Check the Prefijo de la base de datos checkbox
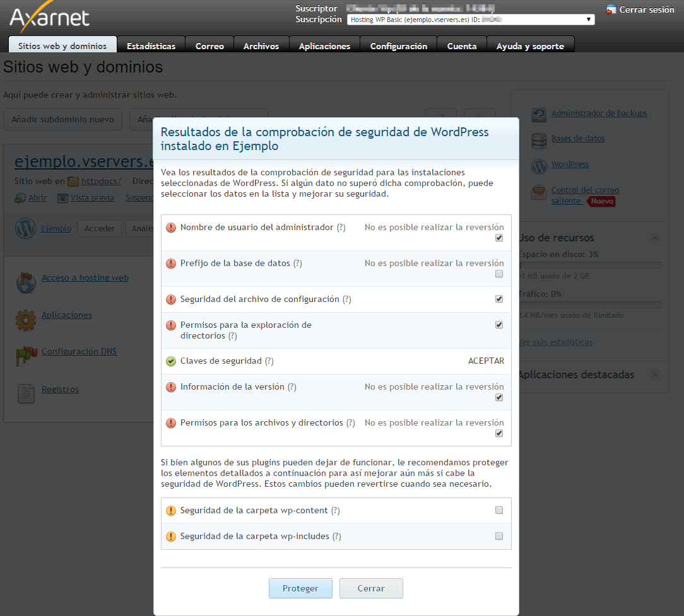 click(x=499, y=274)
